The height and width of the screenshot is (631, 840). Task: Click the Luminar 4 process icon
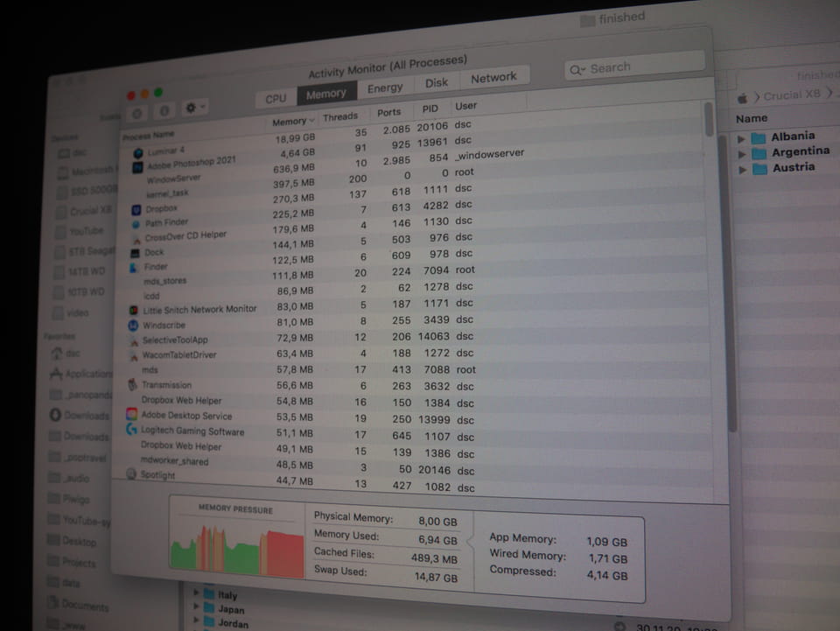[x=138, y=152]
